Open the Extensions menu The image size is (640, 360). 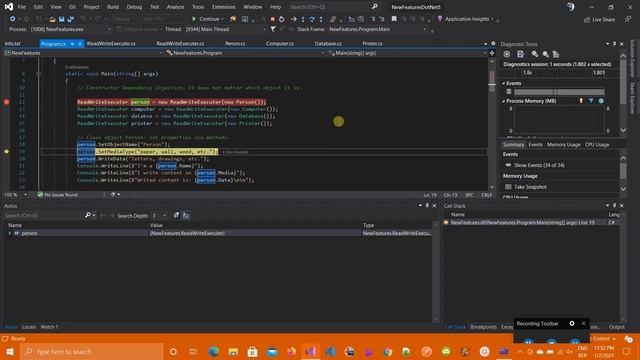pyautogui.click(x=224, y=7)
